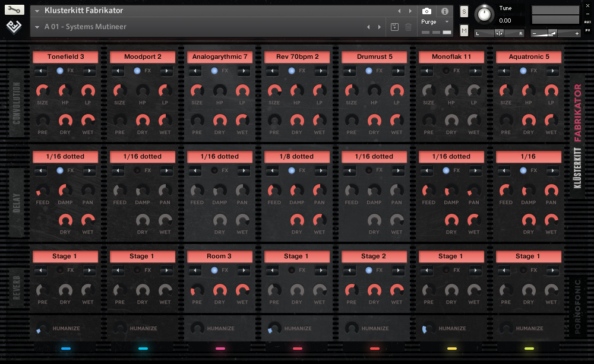Select the DELAY section label
This screenshot has width=594, height=364.
tap(17, 203)
